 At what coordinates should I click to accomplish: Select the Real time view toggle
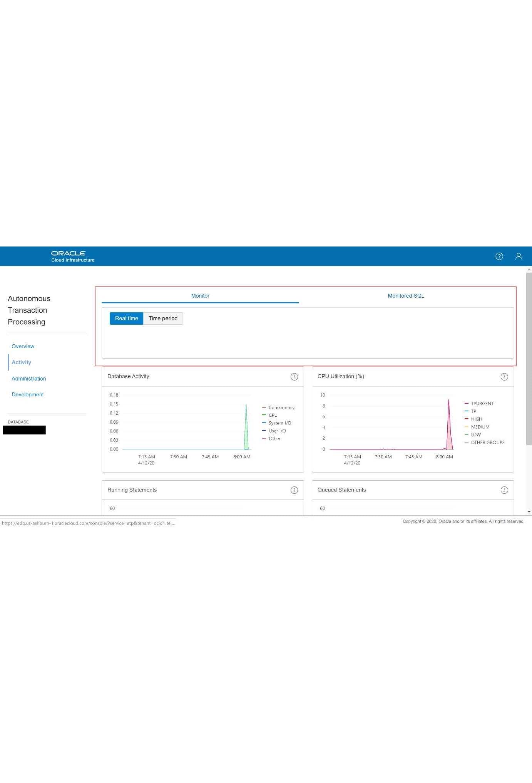coord(126,319)
